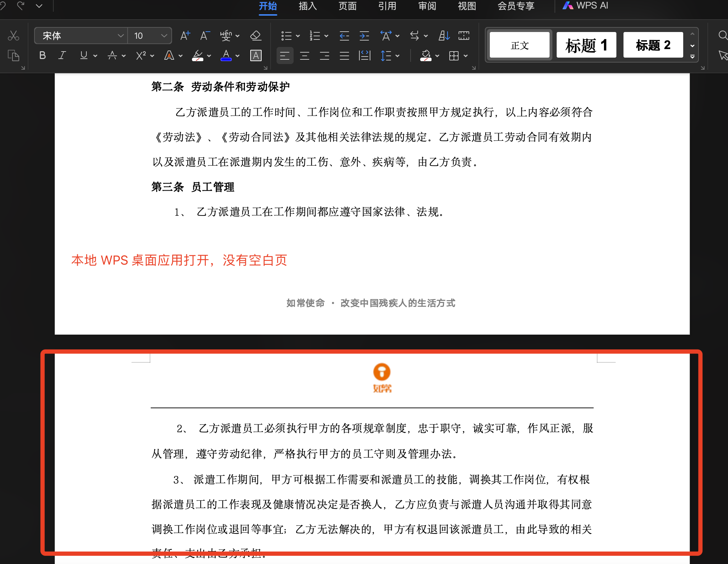Insert a numbered list

[x=315, y=36]
